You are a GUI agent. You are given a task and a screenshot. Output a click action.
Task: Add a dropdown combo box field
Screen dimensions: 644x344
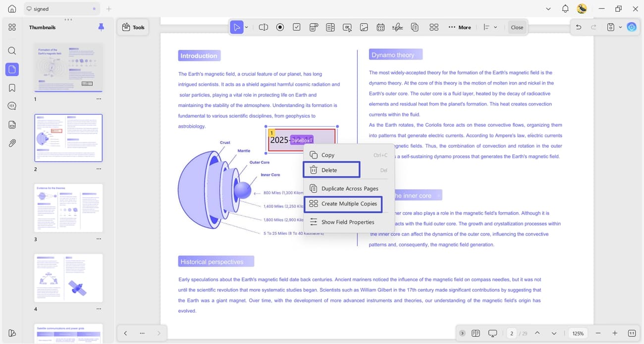point(313,27)
